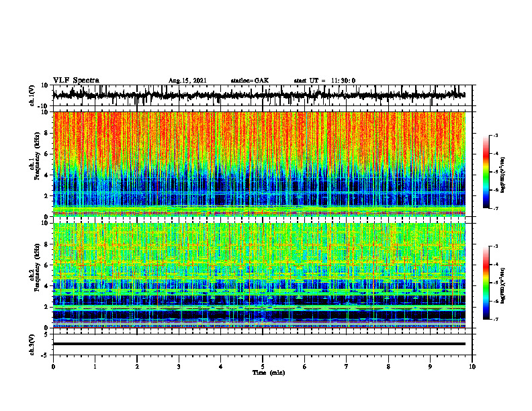Click the 'station=GAK' header text
Image resolution: width=532 pixels, height=411 pixels.
coord(250,81)
